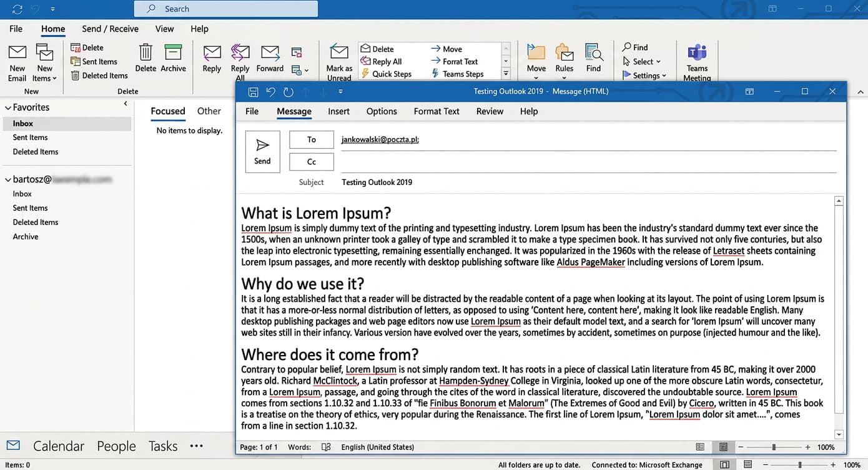This screenshot has width=868, height=470.
Task: Open the Quick Access Toolbar customize dropdown in the main Outlook title bar
Action: click(52, 9)
